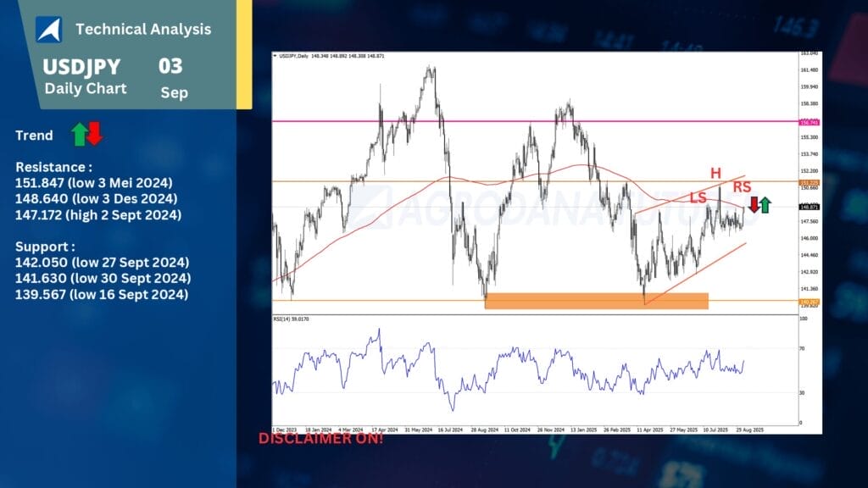Click the current price tag 148.871
The height and width of the screenshot is (488, 868).
point(809,206)
